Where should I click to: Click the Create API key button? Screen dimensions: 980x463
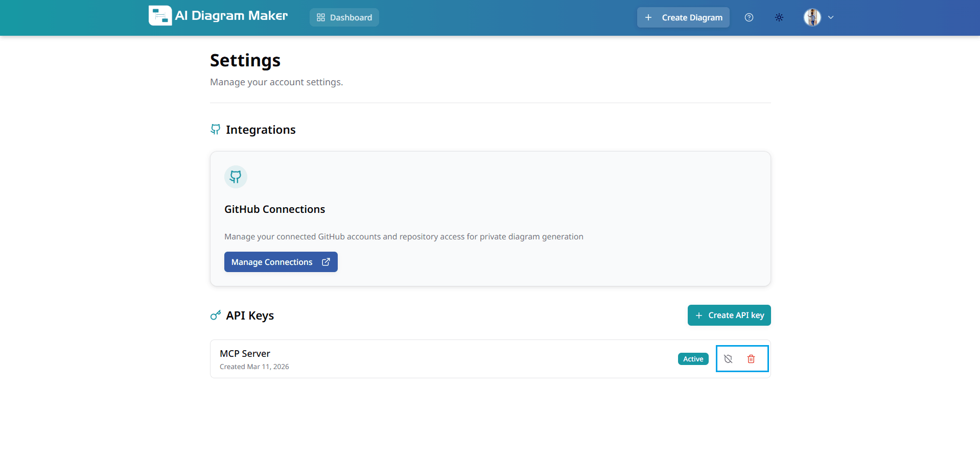[729, 315]
